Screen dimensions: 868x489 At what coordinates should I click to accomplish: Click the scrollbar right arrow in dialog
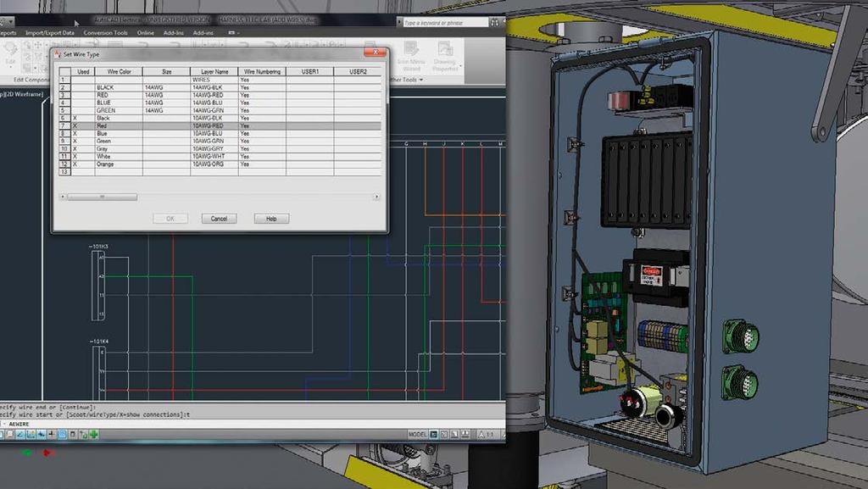[x=376, y=197]
